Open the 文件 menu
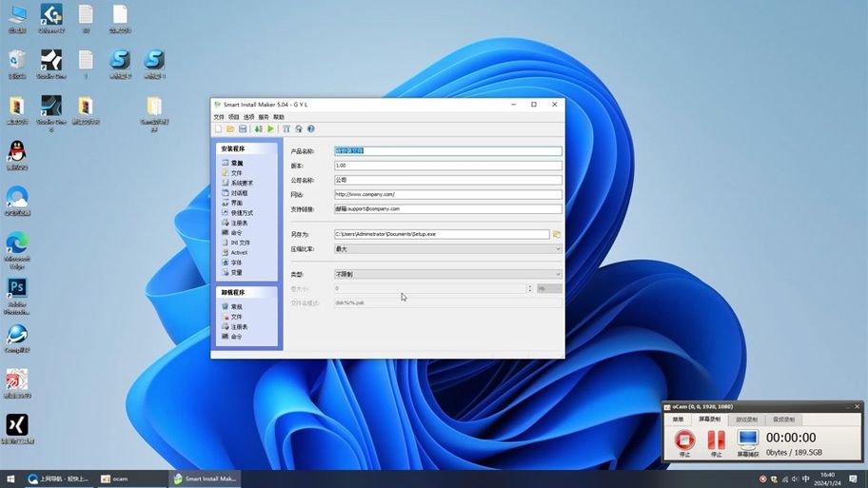This screenshot has height=488, width=868. pyautogui.click(x=219, y=117)
